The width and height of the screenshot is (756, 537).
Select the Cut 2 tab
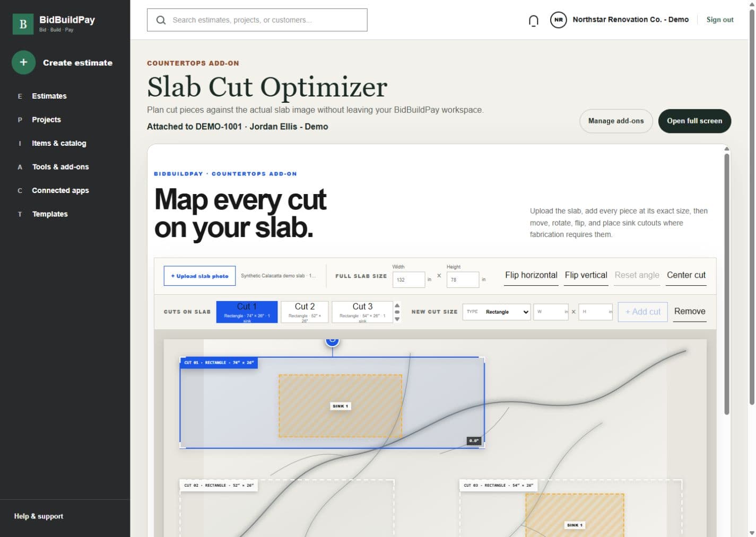[x=305, y=312]
